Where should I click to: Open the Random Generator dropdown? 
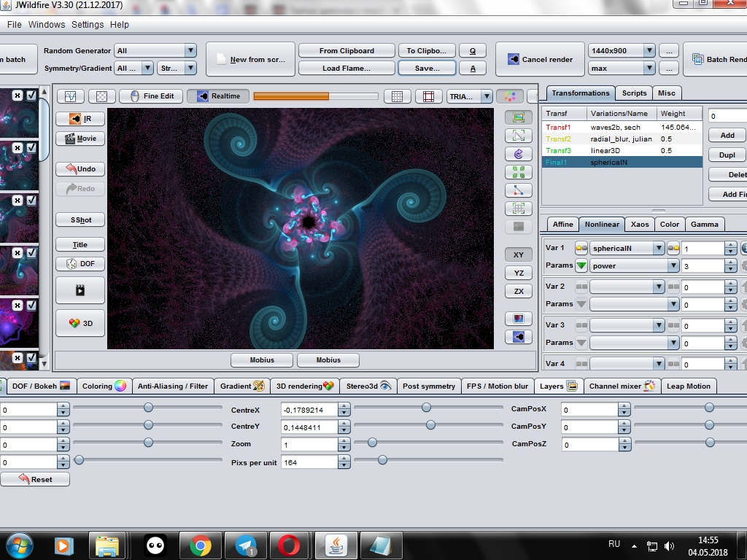(155, 50)
